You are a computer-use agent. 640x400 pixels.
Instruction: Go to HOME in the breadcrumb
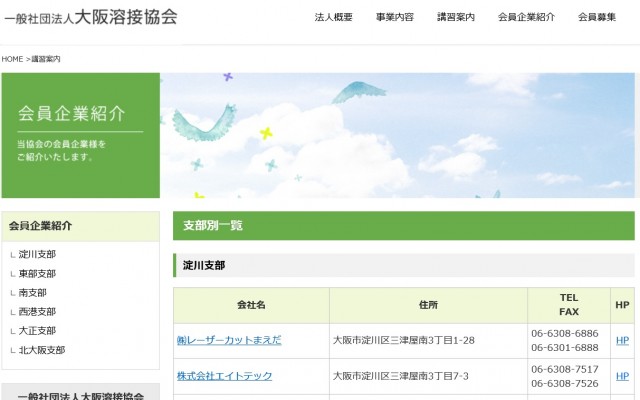pos(12,59)
